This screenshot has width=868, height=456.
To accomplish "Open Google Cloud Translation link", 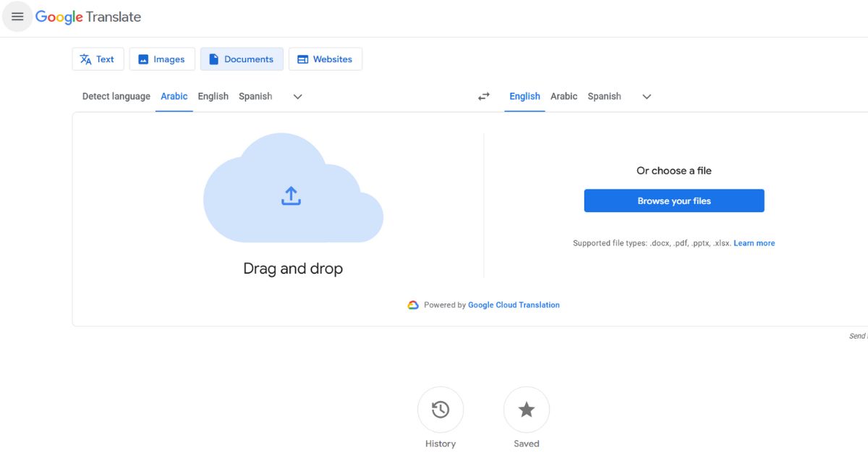I will click(x=514, y=305).
